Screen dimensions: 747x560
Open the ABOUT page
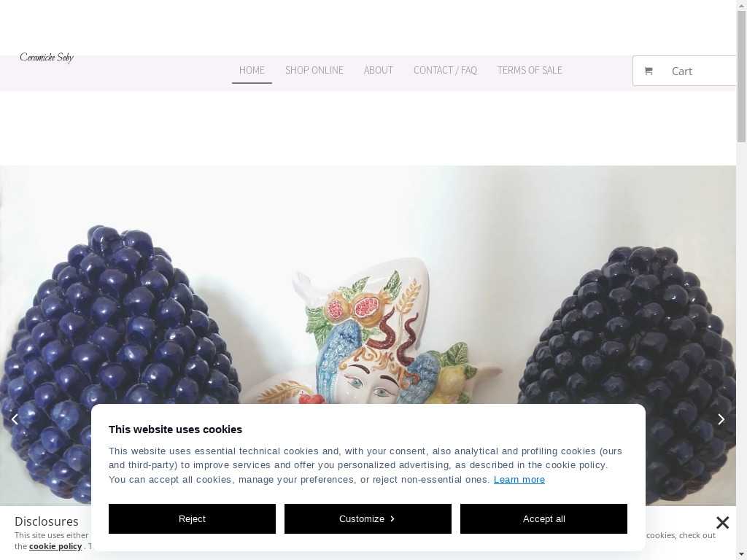tap(379, 70)
